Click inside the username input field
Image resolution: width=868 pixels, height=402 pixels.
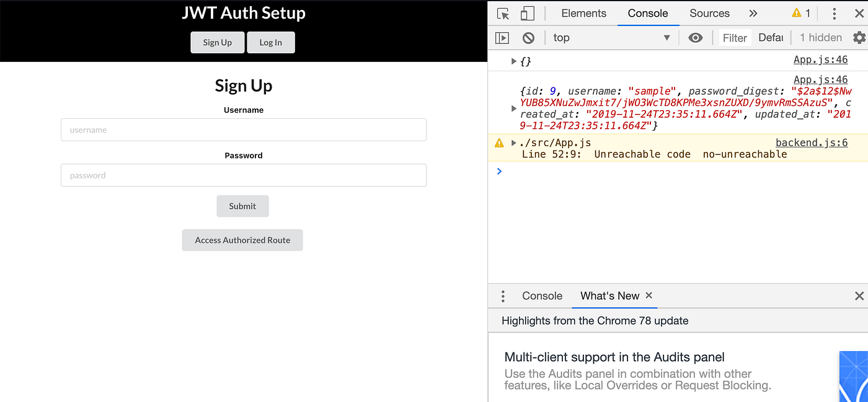coord(243,129)
